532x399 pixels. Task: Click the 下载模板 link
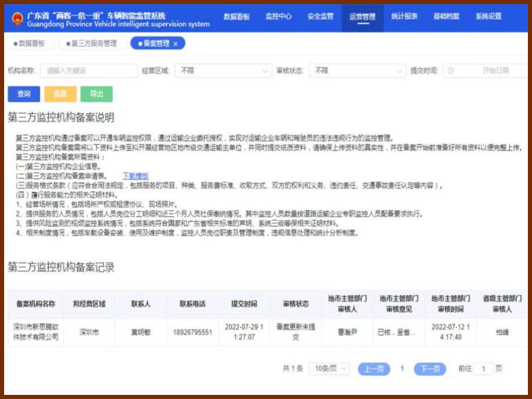135,176
